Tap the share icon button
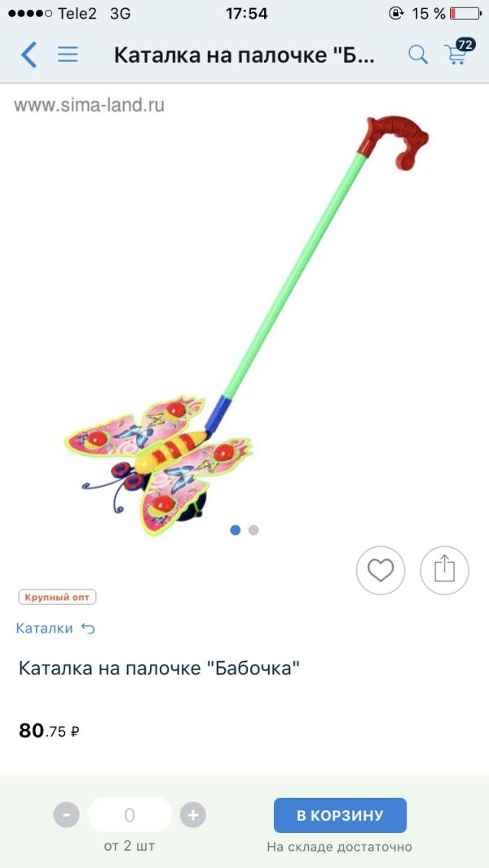The width and height of the screenshot is (489, 868). point(444,570)
